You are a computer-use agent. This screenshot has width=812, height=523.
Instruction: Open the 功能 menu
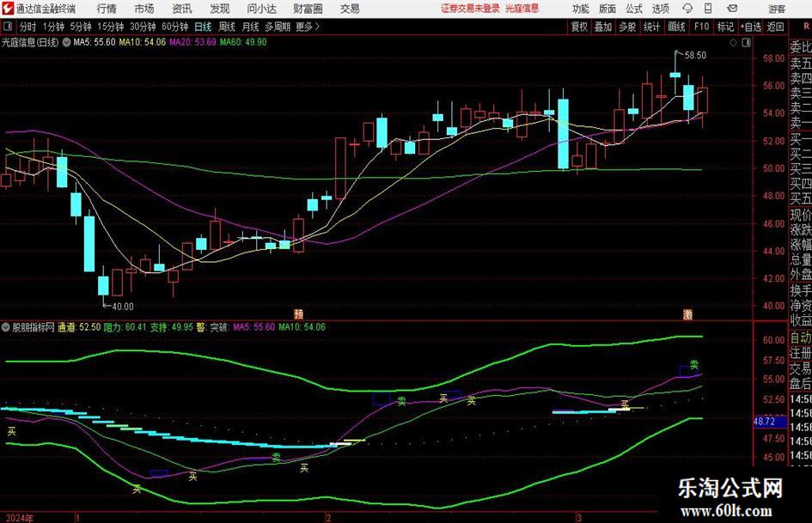581,9
